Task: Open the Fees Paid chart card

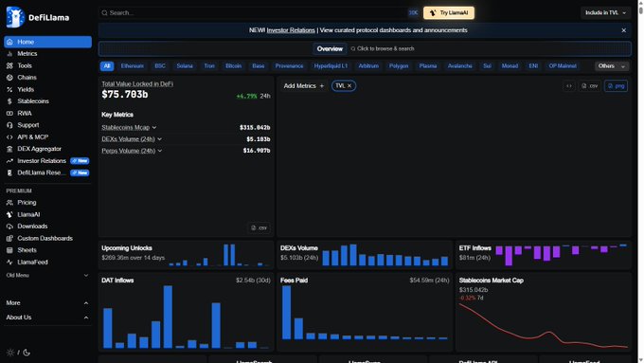Action: point(365,312)
